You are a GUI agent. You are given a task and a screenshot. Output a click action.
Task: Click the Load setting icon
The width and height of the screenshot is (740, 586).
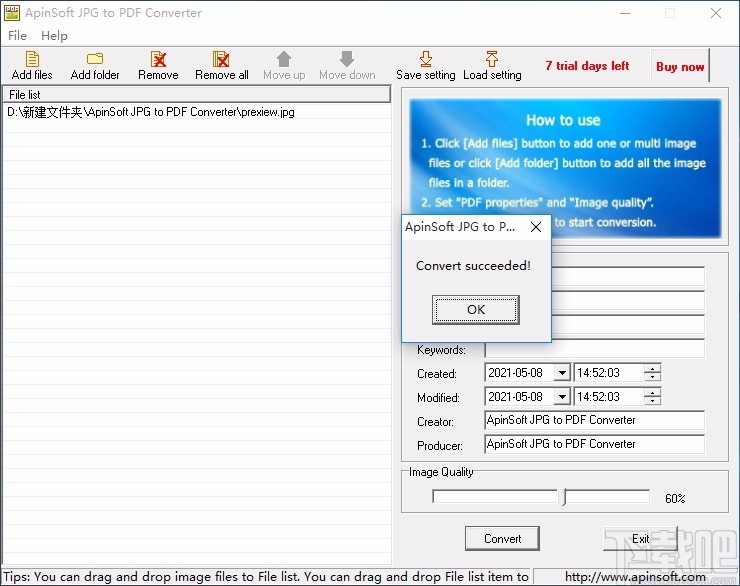[x=492, y=59]
